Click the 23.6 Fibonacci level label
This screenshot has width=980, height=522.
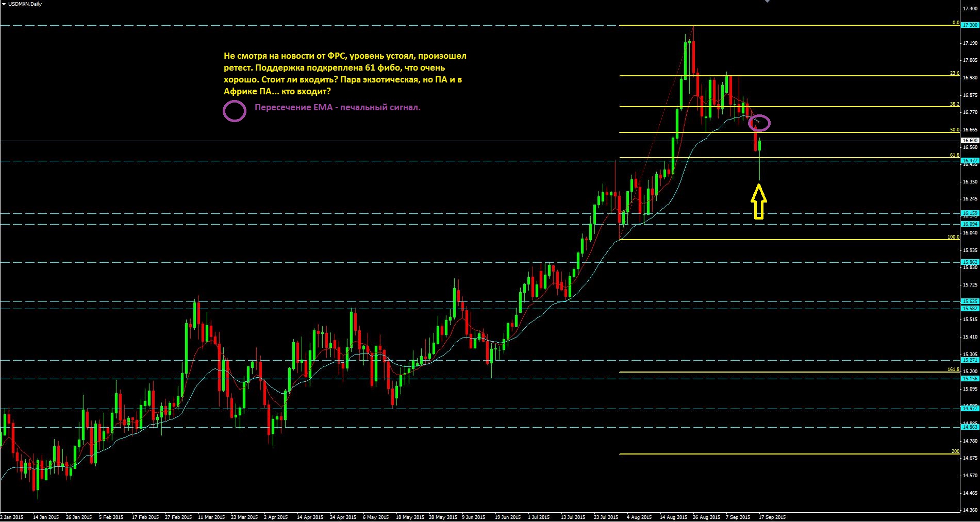(954, 73)
